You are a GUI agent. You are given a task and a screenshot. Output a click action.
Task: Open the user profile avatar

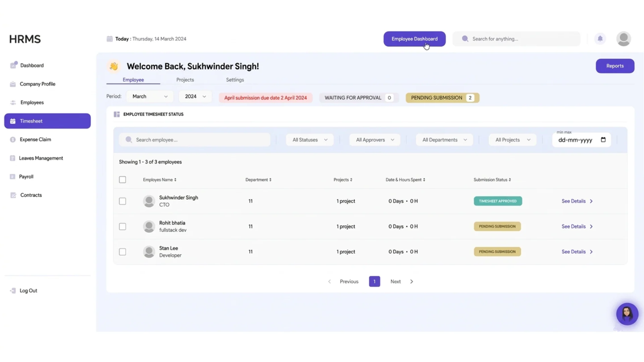(624, 39)
